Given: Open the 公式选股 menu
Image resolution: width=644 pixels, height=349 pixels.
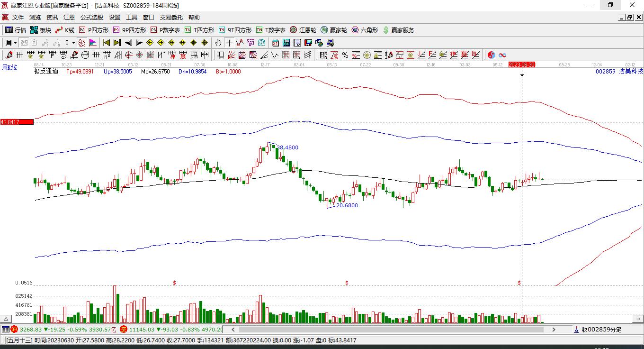Looking at the screenshot, I should tap(92, 18).
